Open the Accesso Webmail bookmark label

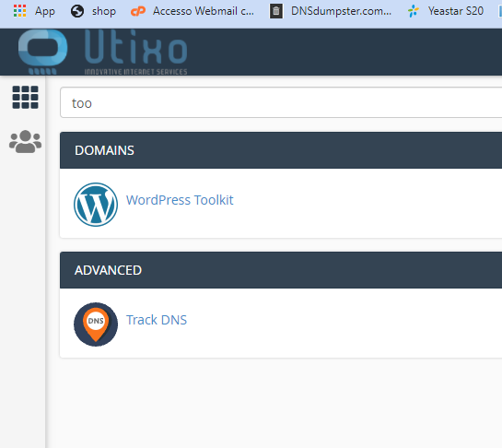204,11
